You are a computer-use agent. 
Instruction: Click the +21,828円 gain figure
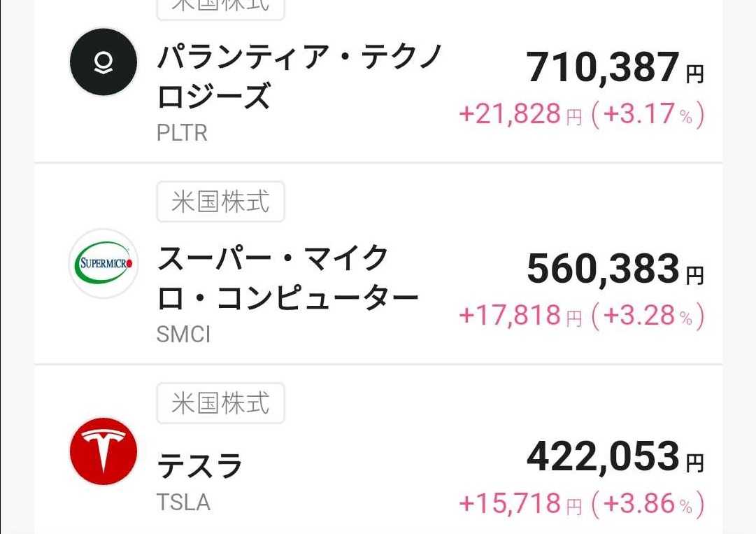point(520,113)
